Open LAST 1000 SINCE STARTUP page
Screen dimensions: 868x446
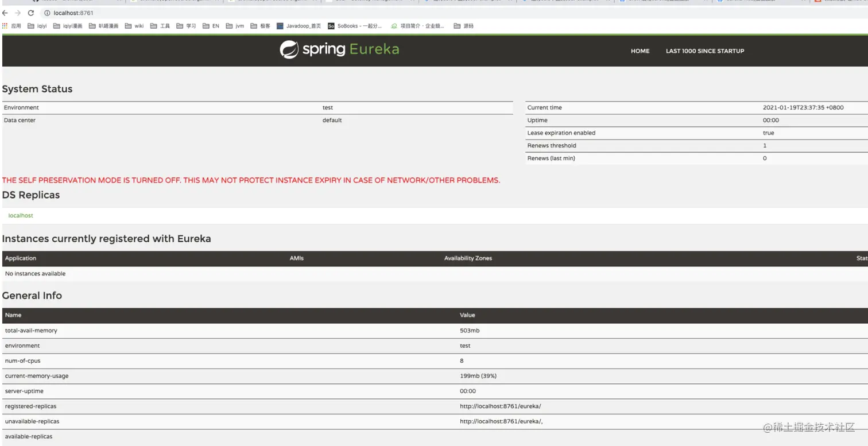[705, 51]
